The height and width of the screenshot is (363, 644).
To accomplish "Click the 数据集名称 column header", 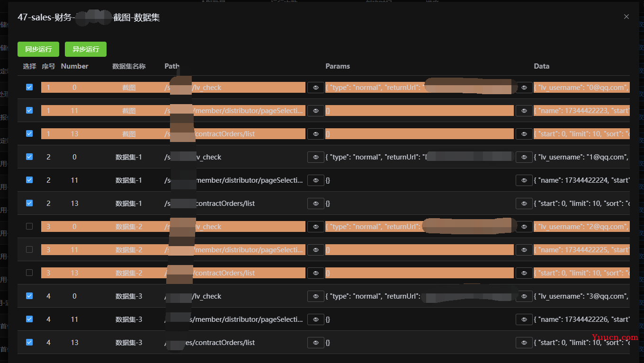I will coord(129,66).
